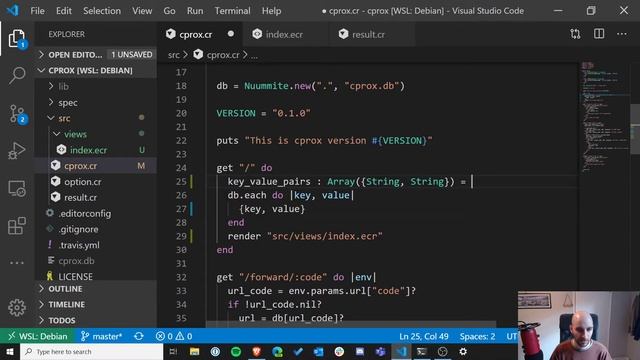Open the .editorconfig file

[96, 213]
